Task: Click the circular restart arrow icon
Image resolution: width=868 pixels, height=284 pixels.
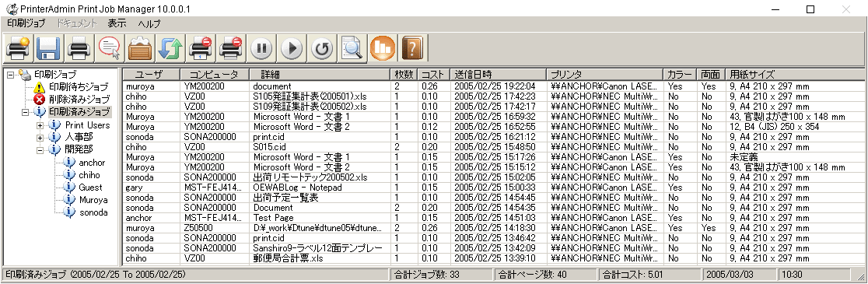Action: (x=322, y=48)
